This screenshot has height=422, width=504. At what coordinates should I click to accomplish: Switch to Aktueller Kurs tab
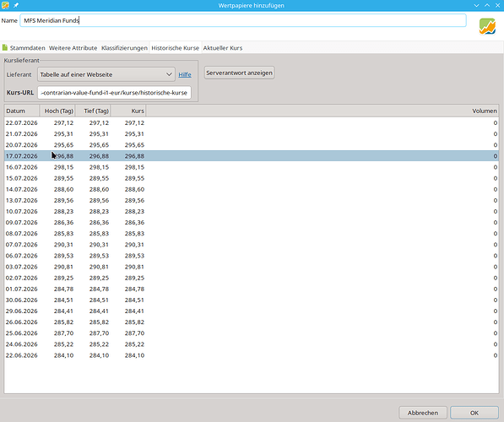coord(223,48)
